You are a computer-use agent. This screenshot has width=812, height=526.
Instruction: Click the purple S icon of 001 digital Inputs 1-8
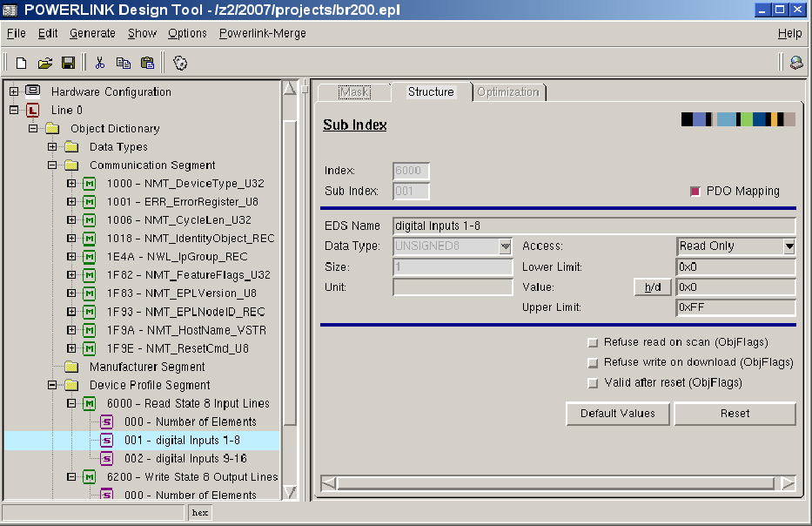click(x=107, y=441)
